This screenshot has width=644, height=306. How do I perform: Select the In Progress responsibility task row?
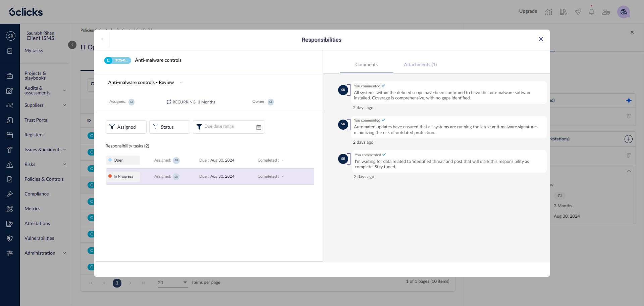(x=210, y=176)
